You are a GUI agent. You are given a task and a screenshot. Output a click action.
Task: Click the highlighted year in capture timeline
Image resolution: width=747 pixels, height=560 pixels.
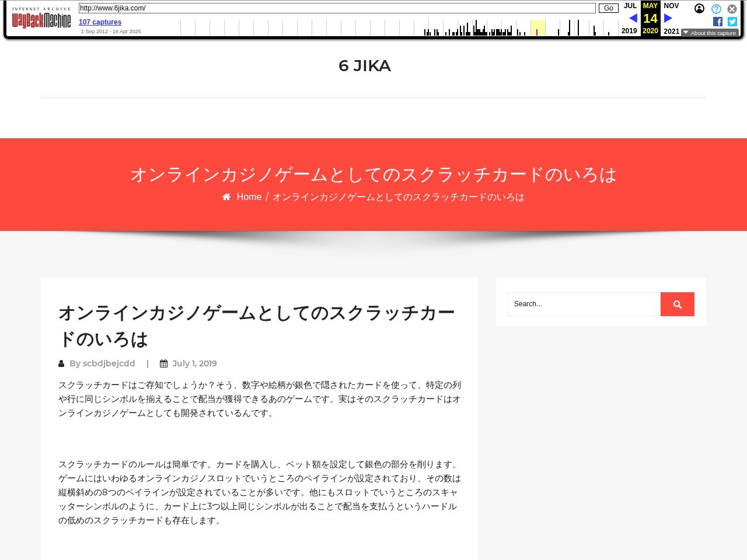[x=537, y=27]
